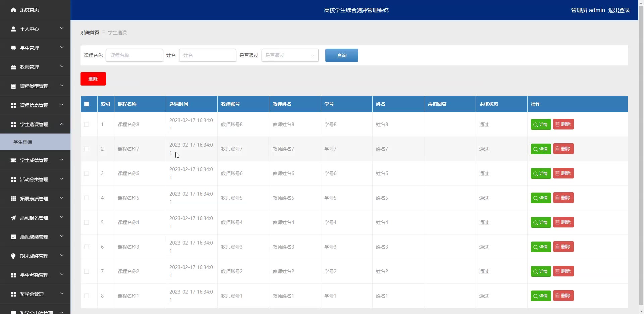
Task: Click the clipboard icon for 课程类型管理
Action: tap(13, 86)
